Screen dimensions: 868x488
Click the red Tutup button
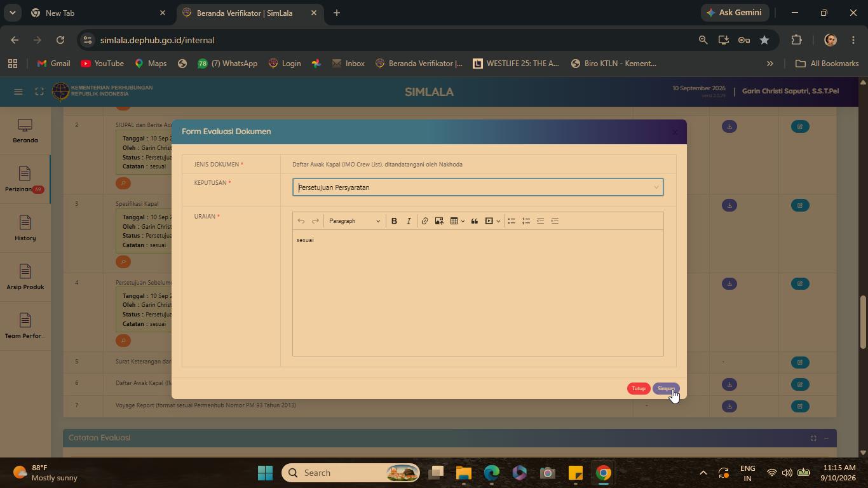click(639, 389)
